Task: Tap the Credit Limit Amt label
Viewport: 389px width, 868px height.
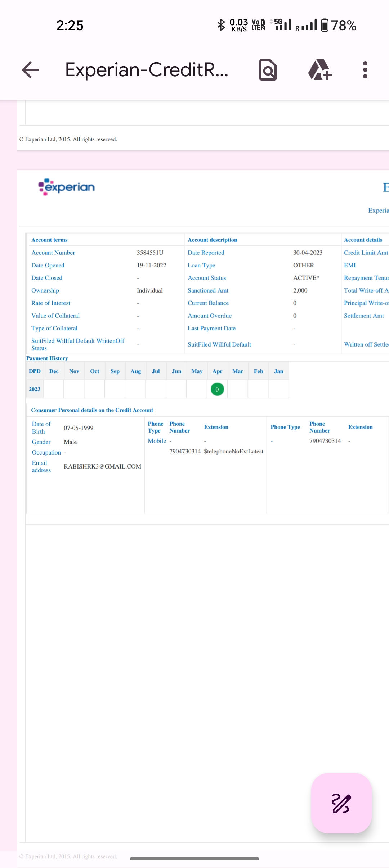Action: tap(366, 253)
